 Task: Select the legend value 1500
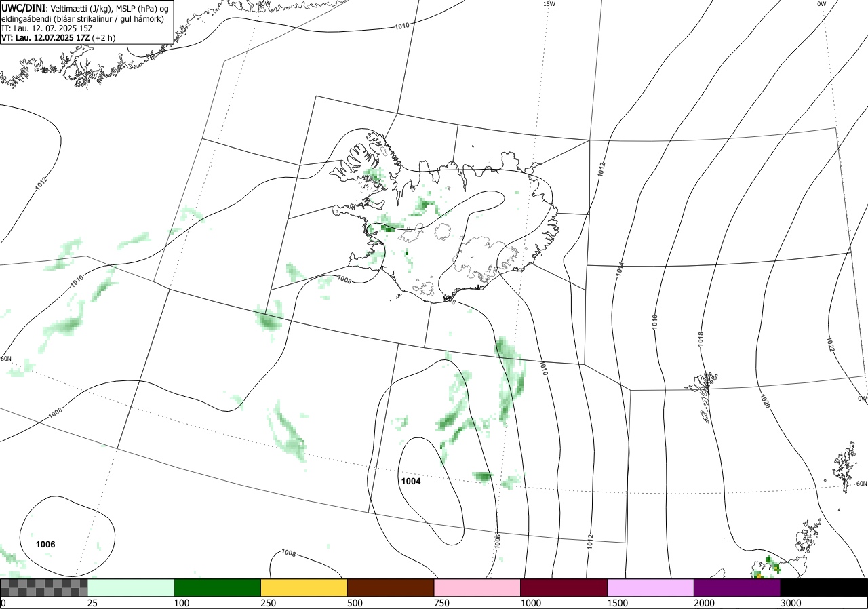[617, 603]
